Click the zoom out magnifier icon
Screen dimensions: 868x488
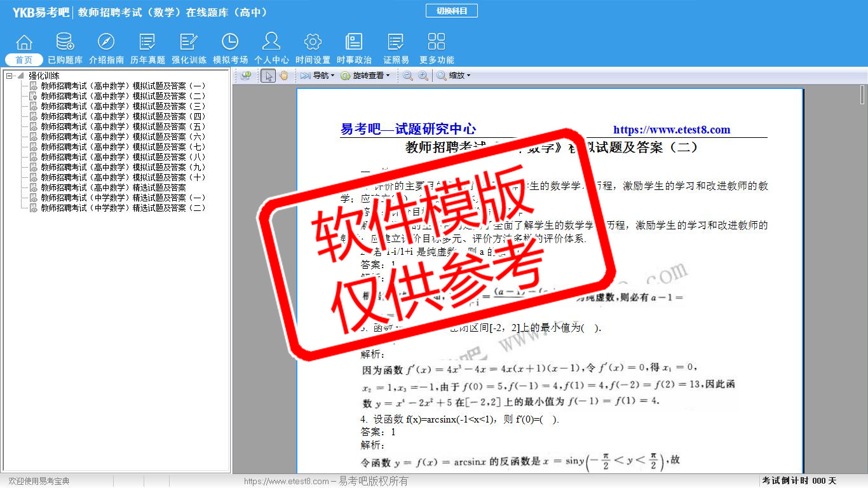point(408,76)
